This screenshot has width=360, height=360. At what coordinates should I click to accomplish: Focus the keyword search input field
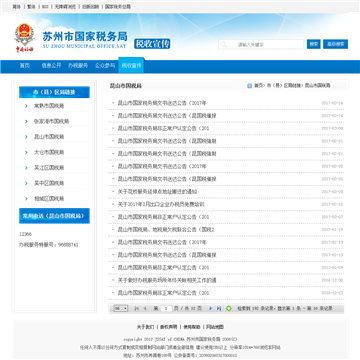[x=261, y=44]
